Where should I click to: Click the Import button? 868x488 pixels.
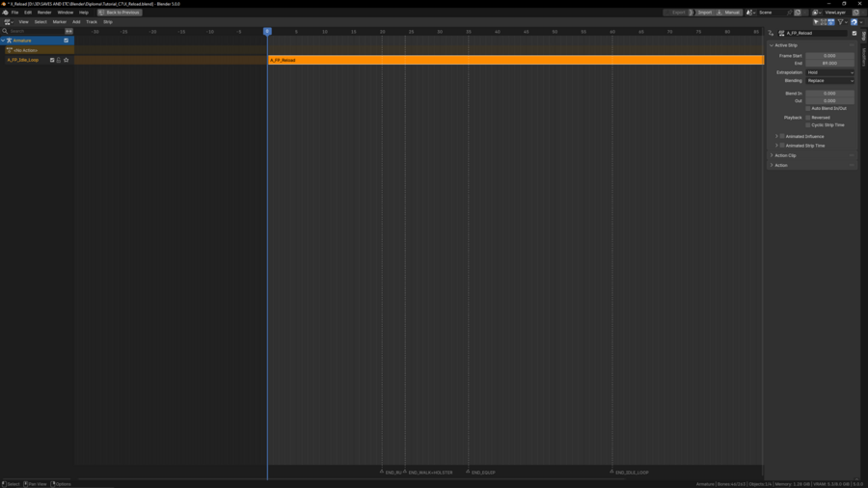coord(701,13)
